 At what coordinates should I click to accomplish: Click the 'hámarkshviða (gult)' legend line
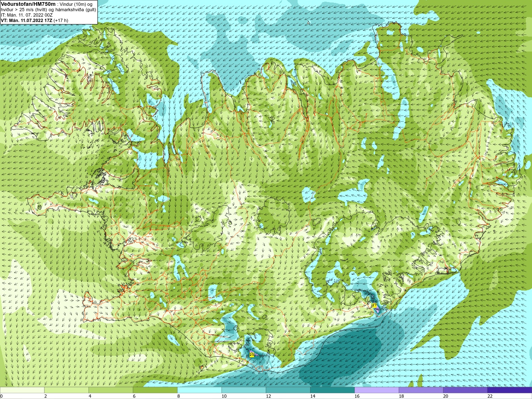pyautogui.click(x=76, y=10)
